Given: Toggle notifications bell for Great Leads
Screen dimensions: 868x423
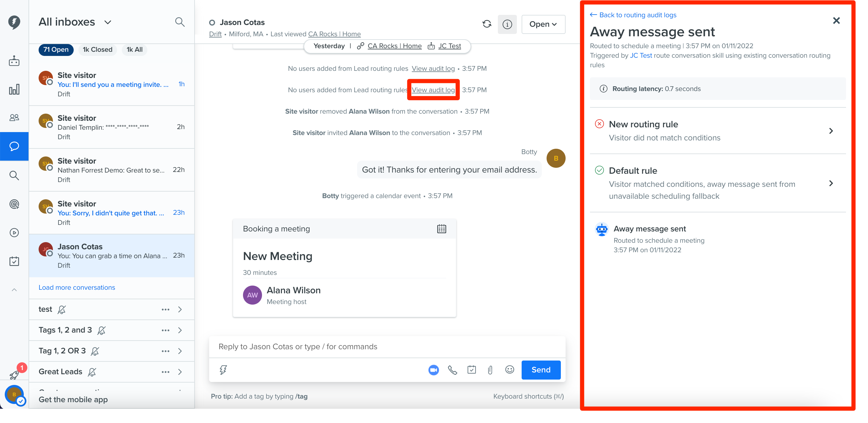Looking at the screenshot, I should [x=92, y=372].
